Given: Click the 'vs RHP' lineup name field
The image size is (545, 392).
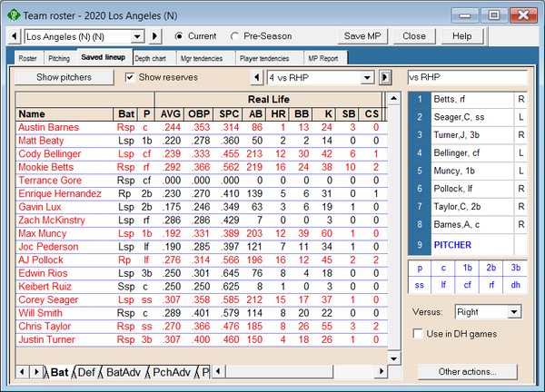Looking at the screenshot, I should click(467, 77).
